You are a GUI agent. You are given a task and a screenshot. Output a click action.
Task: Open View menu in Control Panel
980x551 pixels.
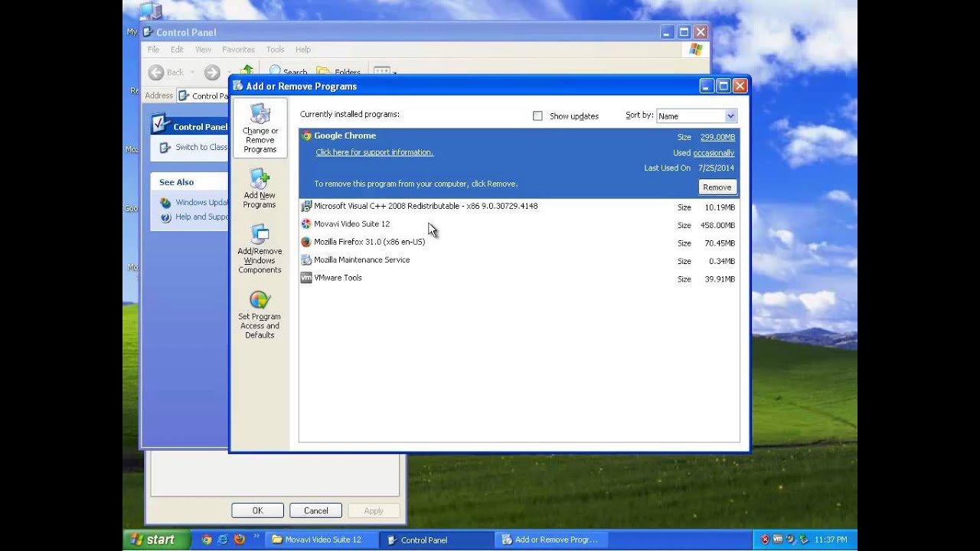(203, 50)
